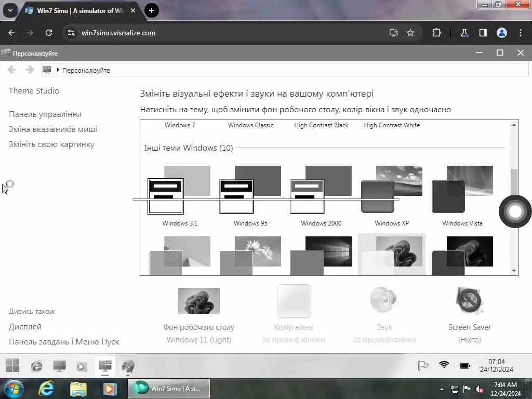The height and width of the screenshot is (399, 532).
Task: Open Screen Saver settings icon
Action: (470, 300)
